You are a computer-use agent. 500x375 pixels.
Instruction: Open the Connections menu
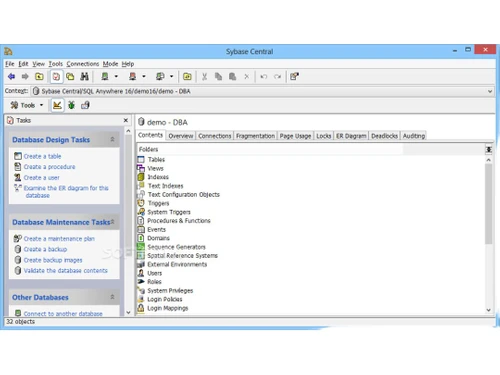pos(83,64)
